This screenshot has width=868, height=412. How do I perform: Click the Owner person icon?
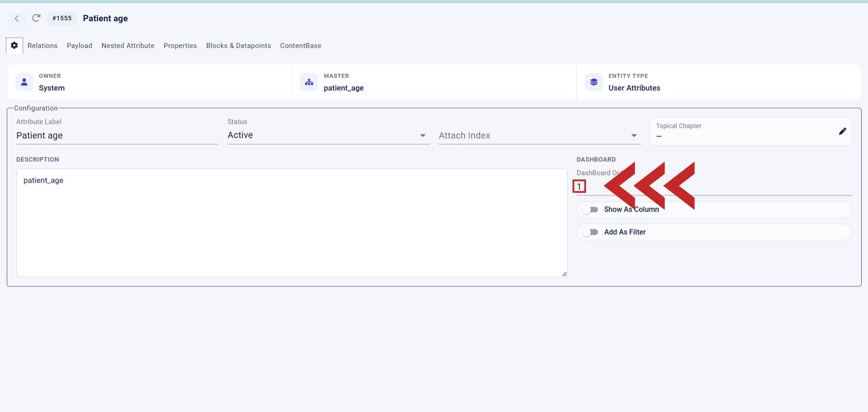tap(24, 82)
